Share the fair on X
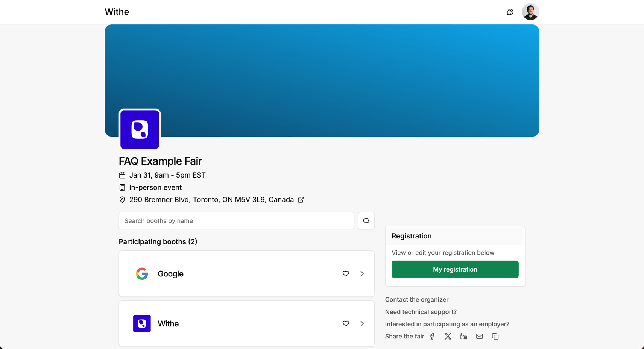Image resolution: width=644 pixels, height=349 pixels. click(448, 337)
